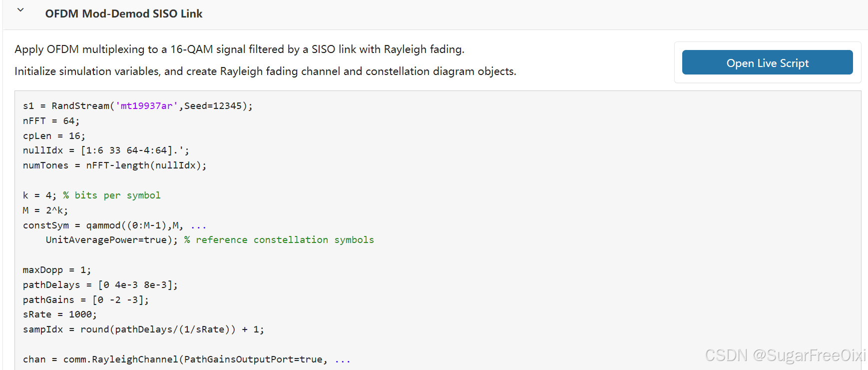Click the code line starting 'nullIdx ='
The width and height of the screenshot is (868, 370).
(106, 150)
